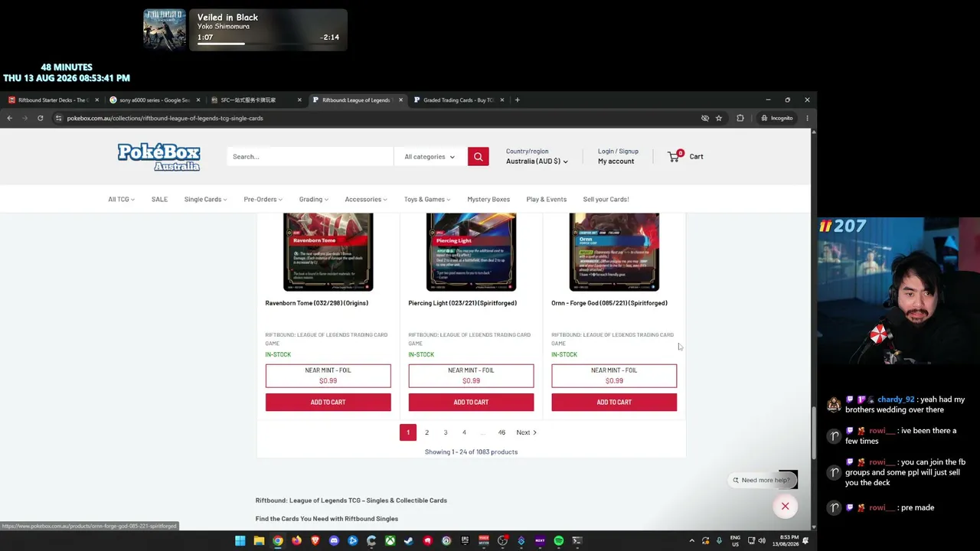This screenshot has width=980, height=551.
Task: Switch to the Riftbound Starter Decks tab
Action: click(x=52, y=99)
